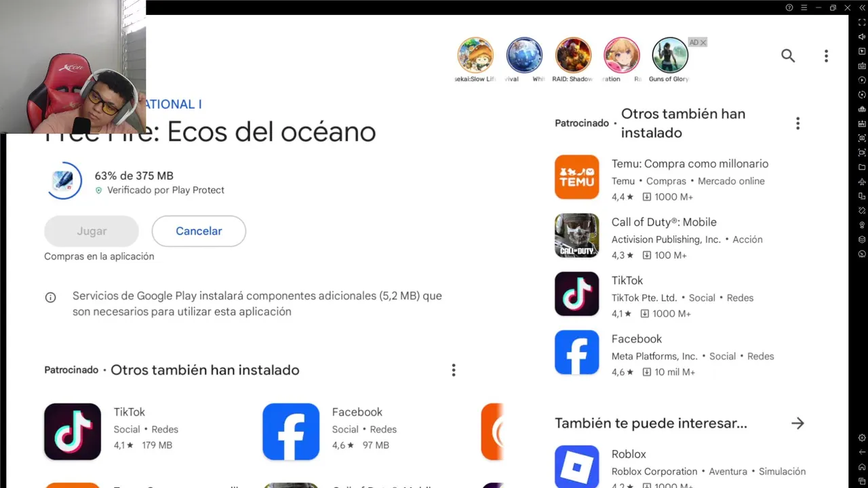Click the Meta Platforms, Inc. text
Screen dimensions: 868x488
tap(654, 357)
